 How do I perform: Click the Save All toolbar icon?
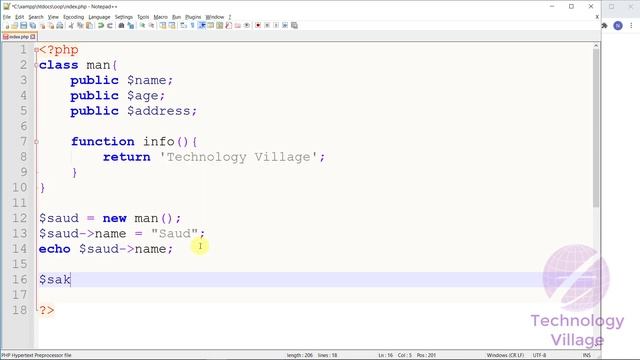[x=33, y=26]
